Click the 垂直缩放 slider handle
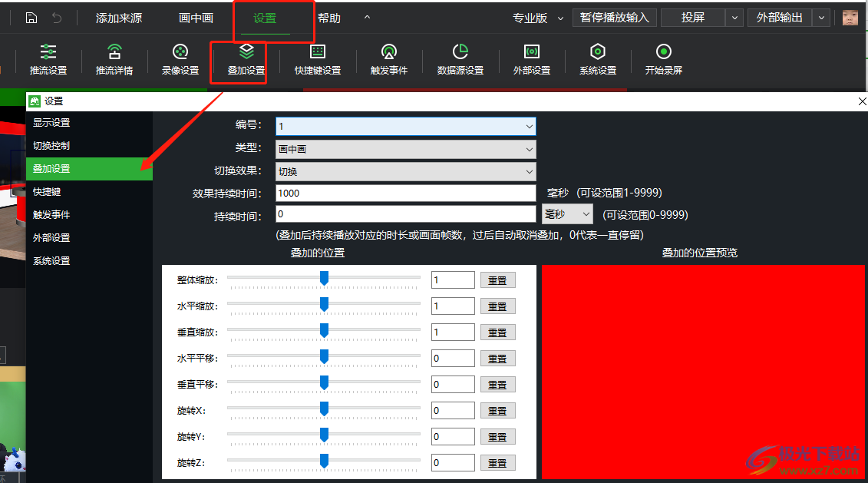Image resolution: width=868 pixels, height=483 pixels. pyautogui.click(x=325, y=330)
